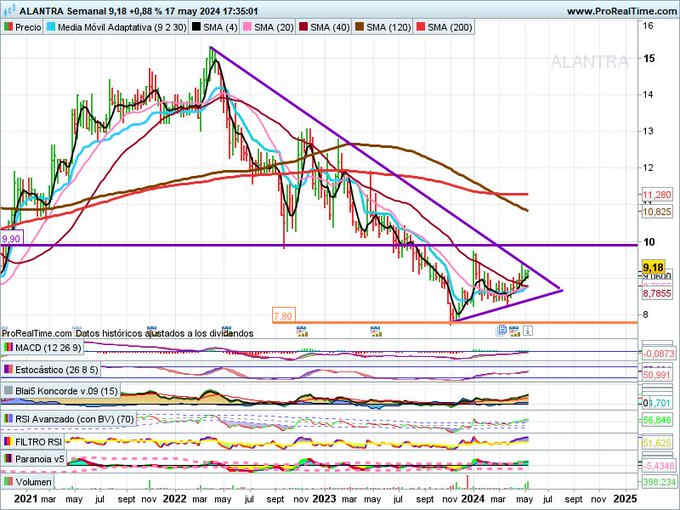Click the dividend event icon below May 2023
This screenshot has height=510, width=680.
pos(376,331)
